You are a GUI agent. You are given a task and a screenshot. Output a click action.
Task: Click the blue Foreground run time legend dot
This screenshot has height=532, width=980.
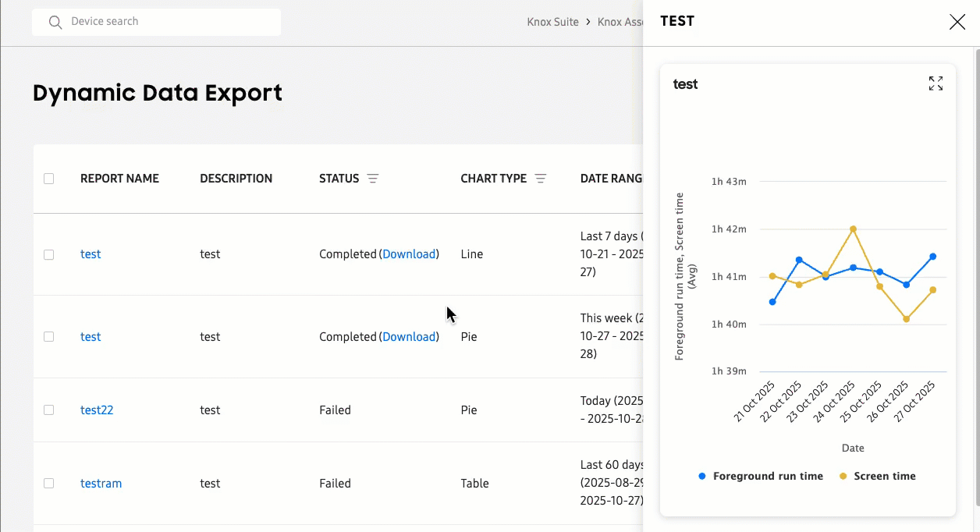pos(701,476)
